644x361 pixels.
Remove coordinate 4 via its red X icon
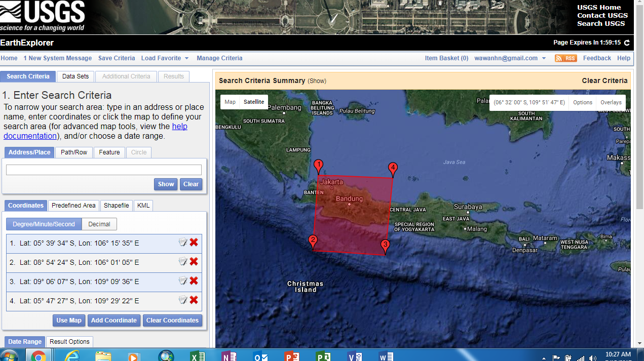194,300
